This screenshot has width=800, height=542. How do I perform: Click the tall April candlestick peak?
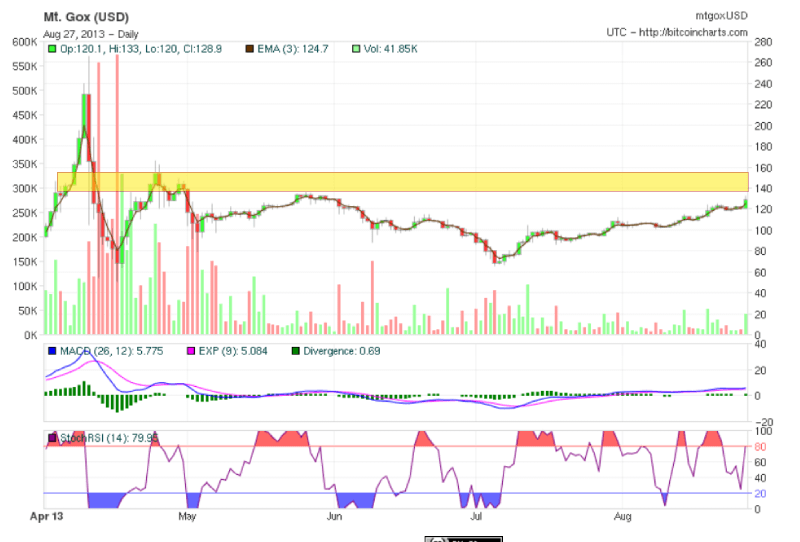pyautogui.click(x=89, y=128)
